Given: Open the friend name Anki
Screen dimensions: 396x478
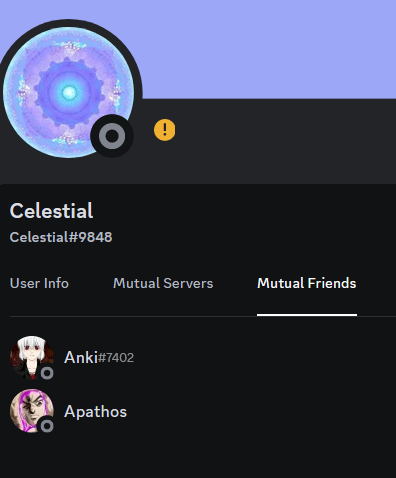Looking at the screenshot, I should (x=81, y=357).
